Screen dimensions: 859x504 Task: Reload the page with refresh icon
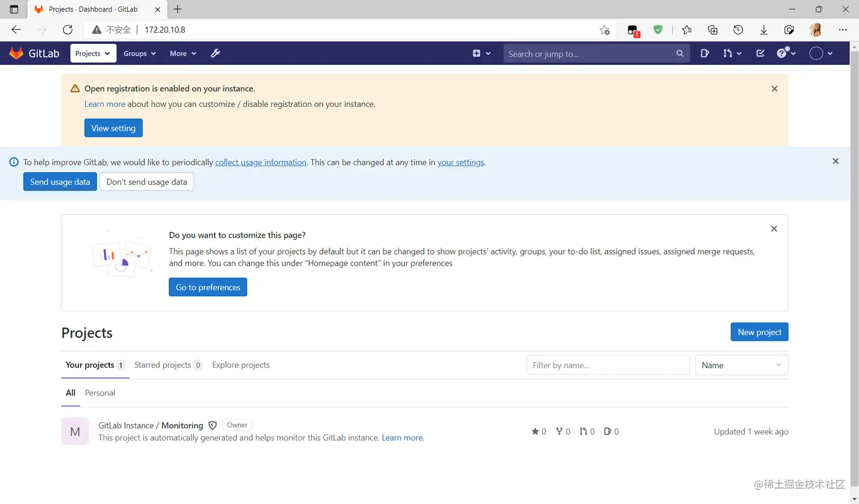[x=68, y=30]
